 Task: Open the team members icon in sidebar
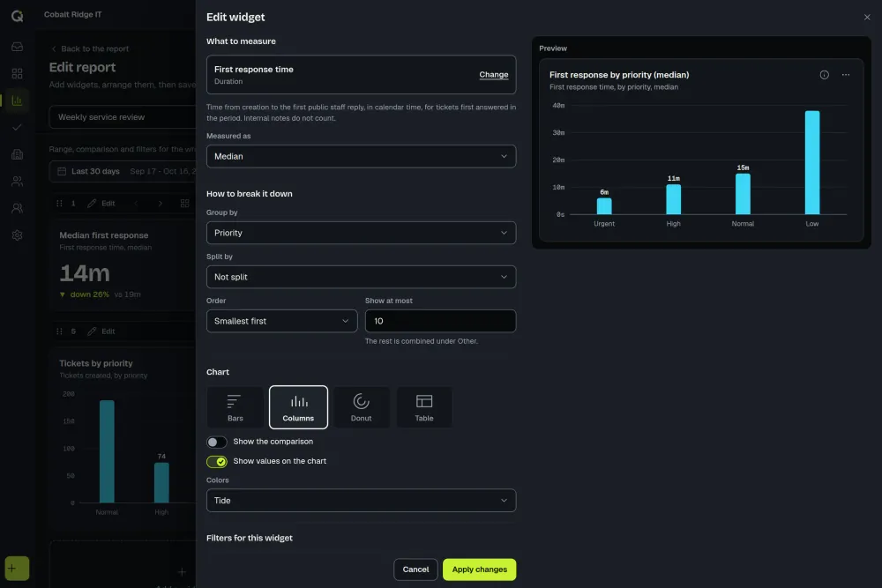coord(17,208)
